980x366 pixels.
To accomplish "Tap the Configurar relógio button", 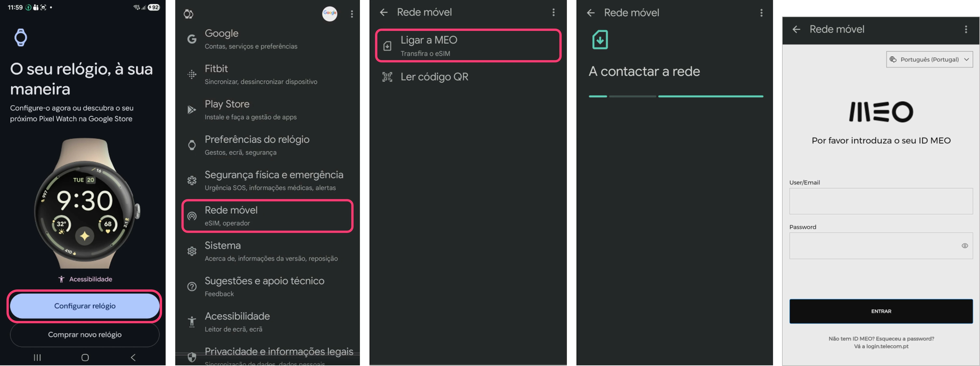I will point(84,306).
